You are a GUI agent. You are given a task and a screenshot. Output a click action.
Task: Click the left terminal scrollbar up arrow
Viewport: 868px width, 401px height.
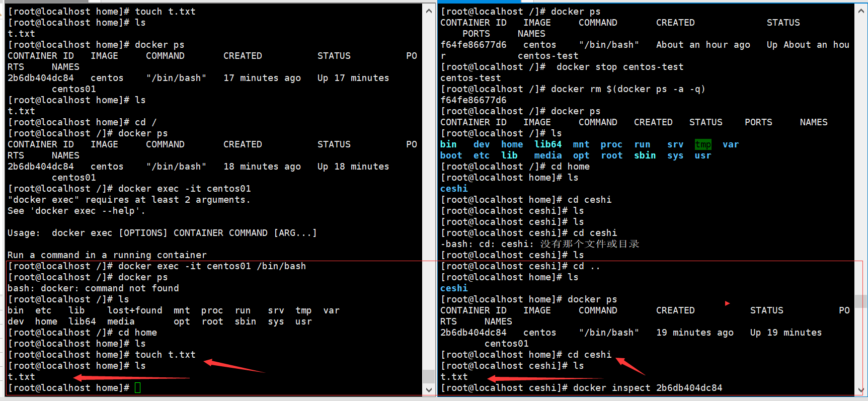point(429,11)
